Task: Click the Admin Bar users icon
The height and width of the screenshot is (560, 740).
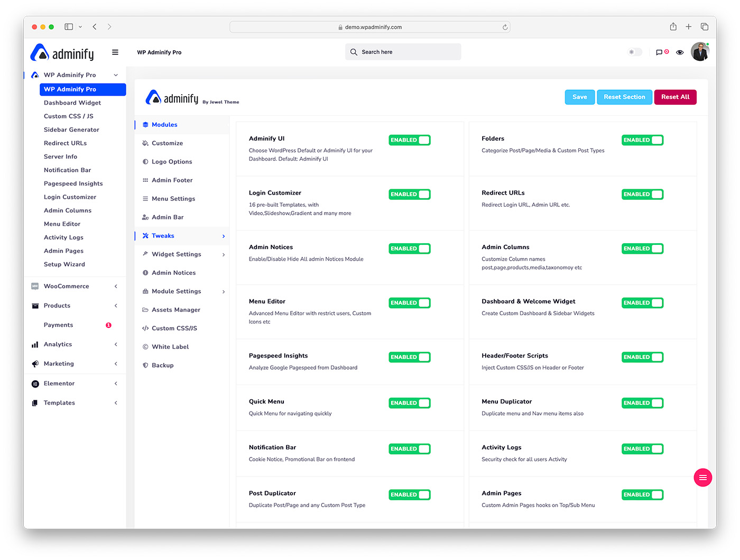Action: 145,217
